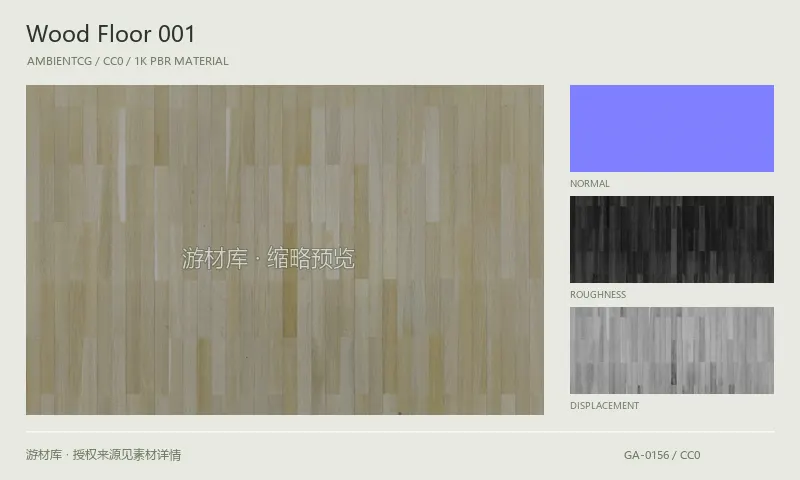Click the "GA-0156 / CC0" footer code

tap(662, 455)
